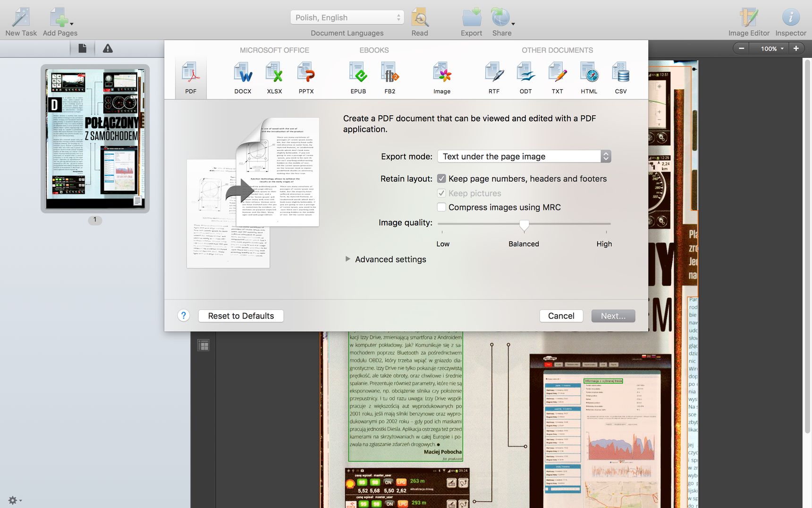This screenshot has height=508, width=812.
Task: Select HTML document format
Action: click(589, 77)
